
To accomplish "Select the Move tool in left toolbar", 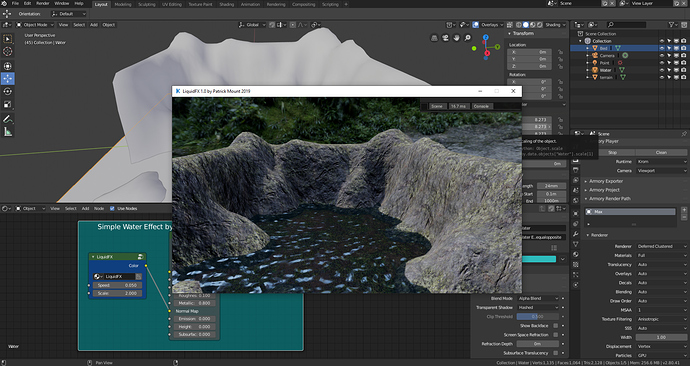I will click(x=7, y=78).
